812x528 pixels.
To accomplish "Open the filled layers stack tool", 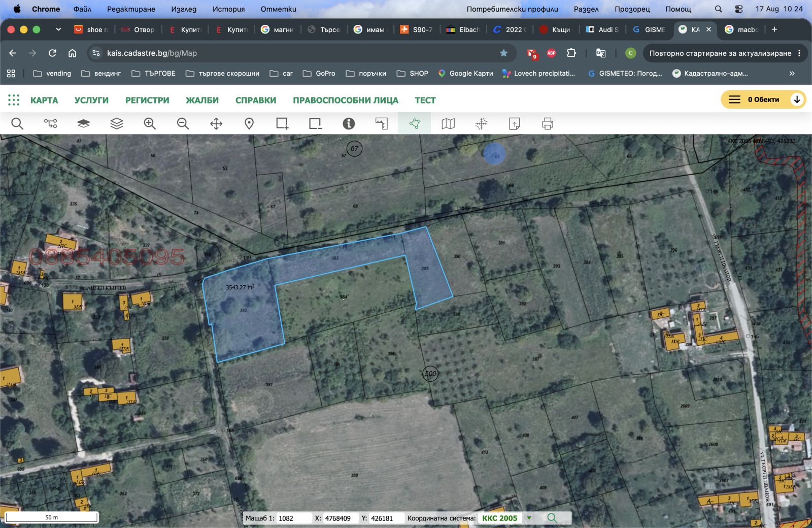I will click(84, 123).
